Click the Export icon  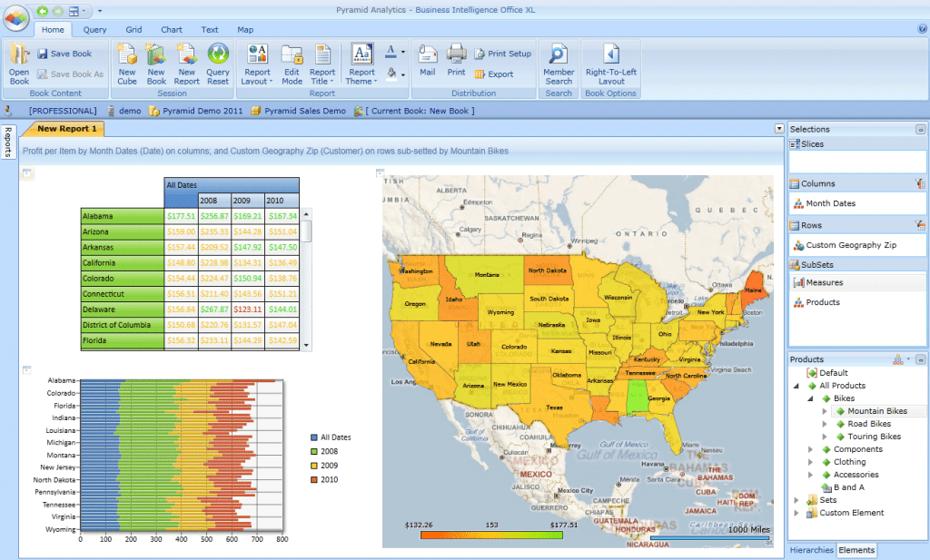coord(480,74)
